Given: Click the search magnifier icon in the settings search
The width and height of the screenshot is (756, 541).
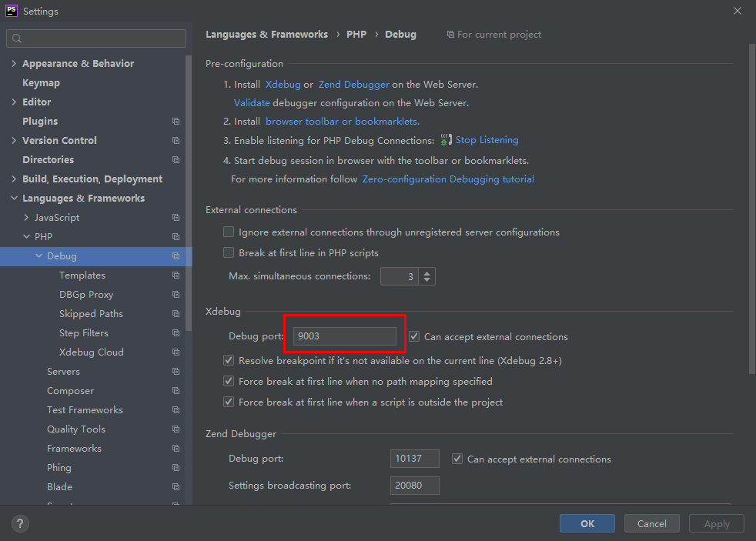Looking at the screenshot, I should (x=17, y=38).
